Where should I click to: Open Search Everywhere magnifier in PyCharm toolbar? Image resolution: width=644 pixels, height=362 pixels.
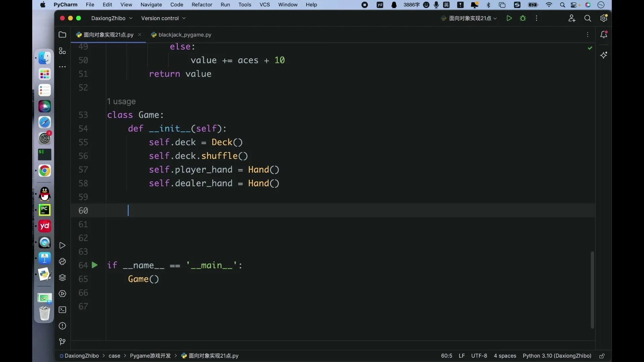588,18
